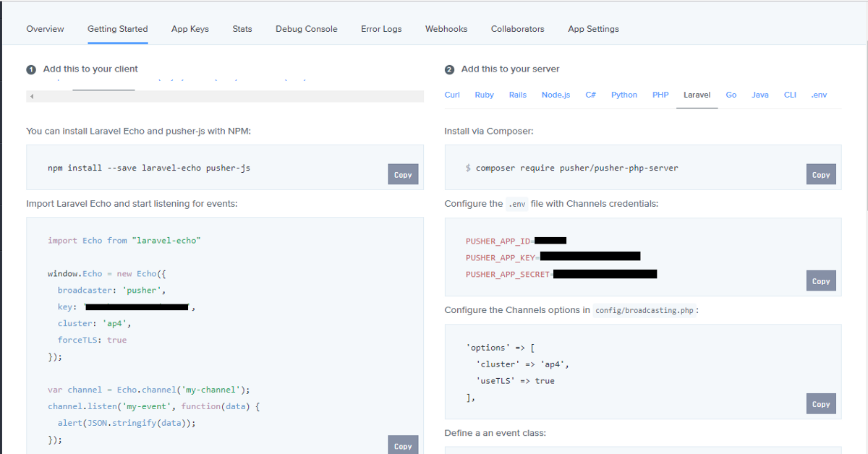View the .env configuration snippet
Screen dimensions: 868x454
pyautogui.click(x=819, y=95)
